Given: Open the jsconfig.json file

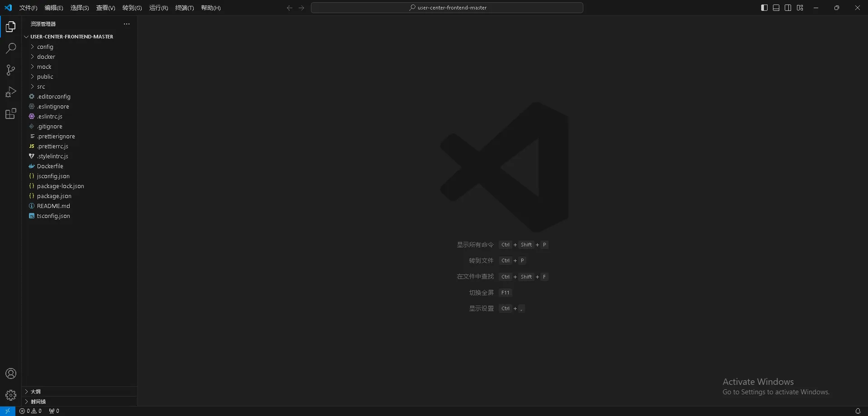Looking at the screenshot, I should 80,176.
